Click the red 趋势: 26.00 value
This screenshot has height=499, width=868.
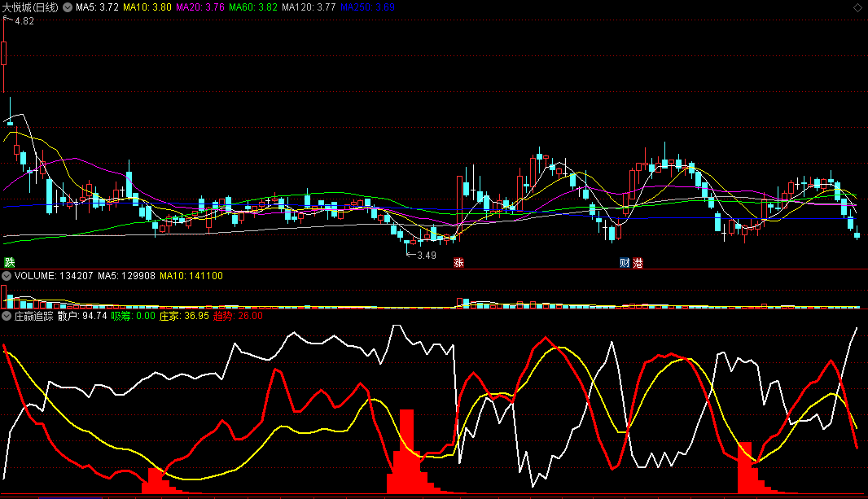click(238, 316)
